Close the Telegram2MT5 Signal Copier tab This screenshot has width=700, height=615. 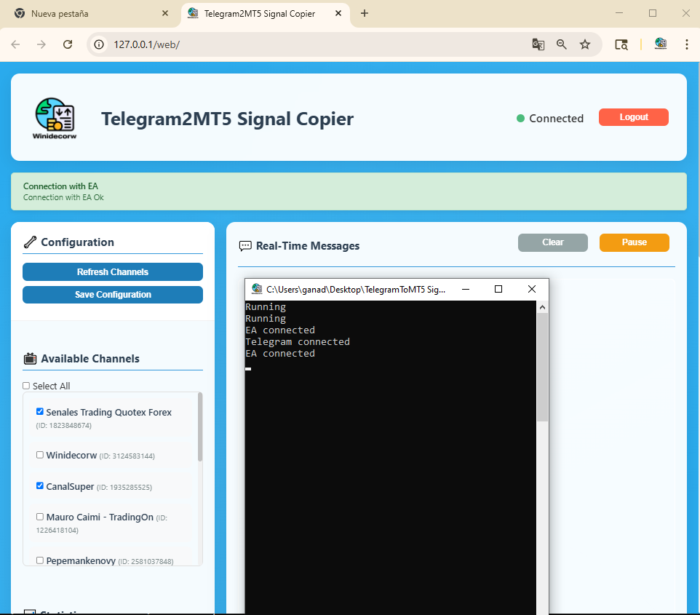(x=338, y=13)
